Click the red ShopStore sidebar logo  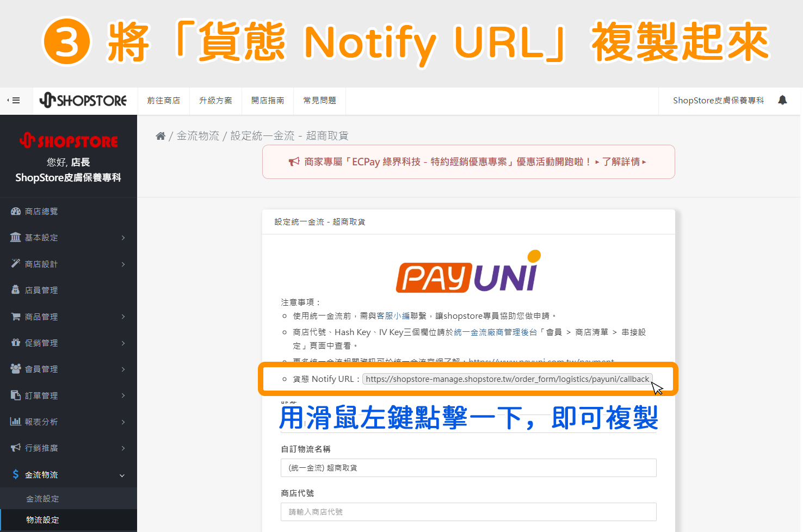pyautogui.click(x=69, y=141)
